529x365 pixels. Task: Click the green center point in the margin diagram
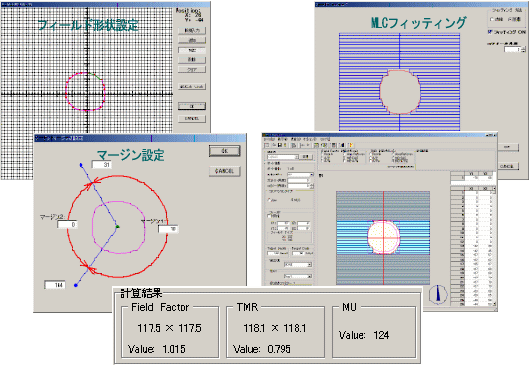click(x=117, y=227)
